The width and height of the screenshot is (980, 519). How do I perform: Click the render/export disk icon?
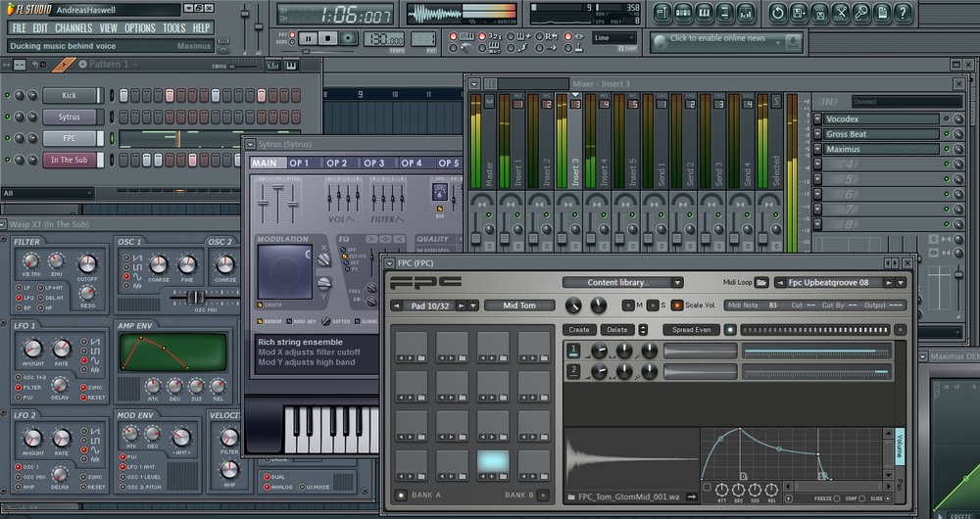819,13
